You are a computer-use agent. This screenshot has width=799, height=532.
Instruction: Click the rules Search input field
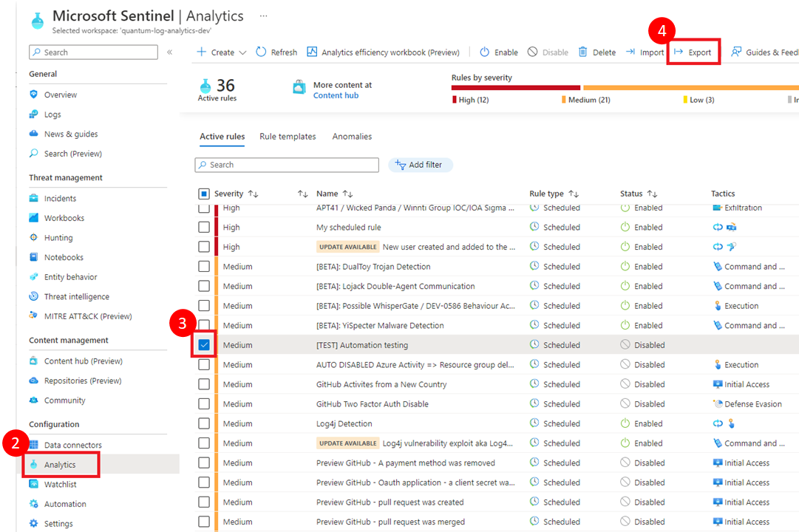tap(287, 165)
